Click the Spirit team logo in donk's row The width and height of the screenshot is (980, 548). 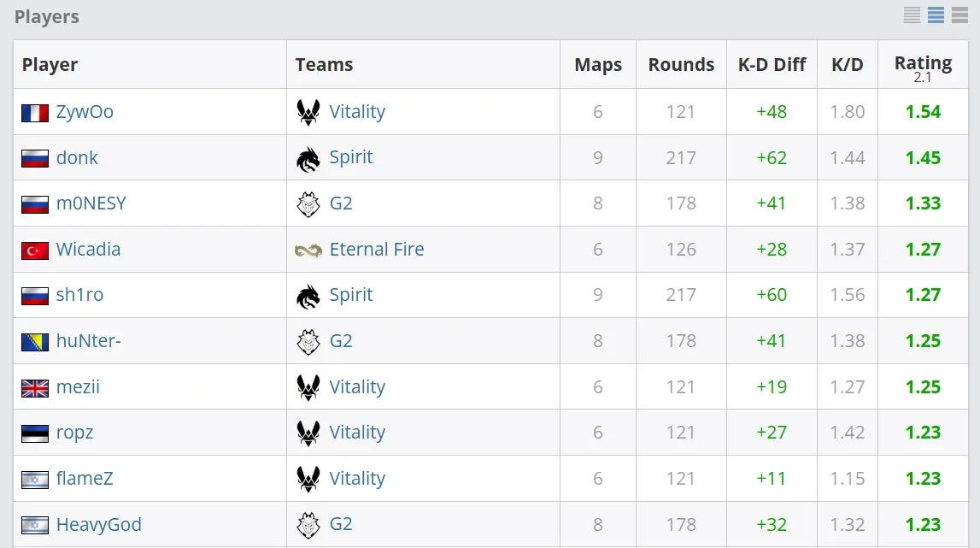(x=308, y=158)
